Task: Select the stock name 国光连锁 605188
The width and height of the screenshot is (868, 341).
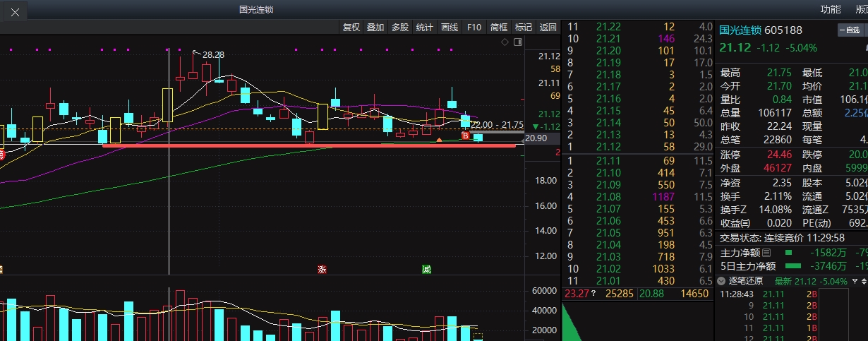Action: tap(761, 30)
